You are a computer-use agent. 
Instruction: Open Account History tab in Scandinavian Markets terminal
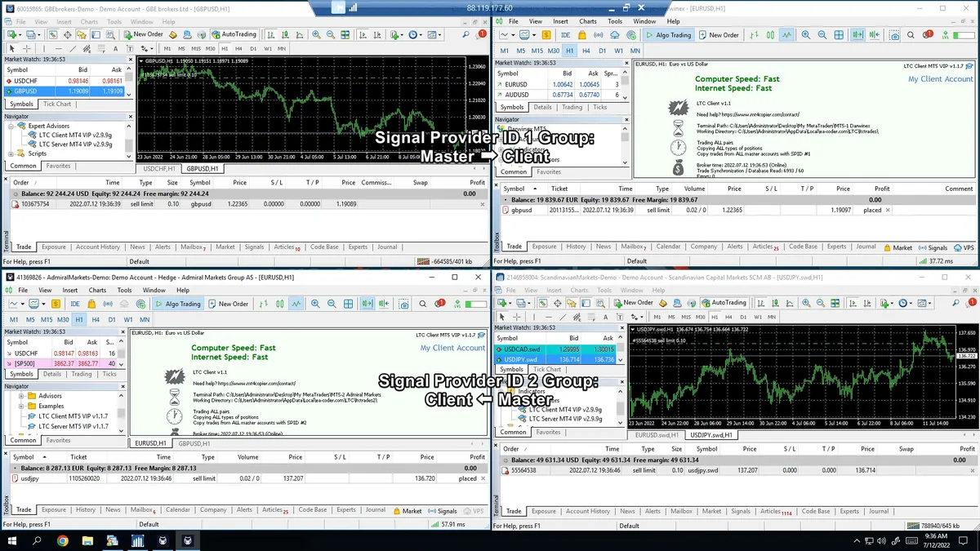(588, 511)
